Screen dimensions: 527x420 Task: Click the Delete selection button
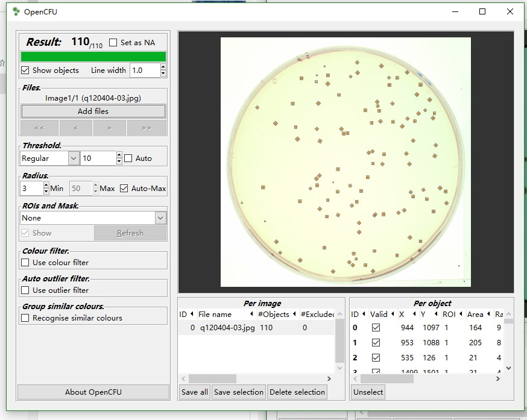tap(297, 392)
